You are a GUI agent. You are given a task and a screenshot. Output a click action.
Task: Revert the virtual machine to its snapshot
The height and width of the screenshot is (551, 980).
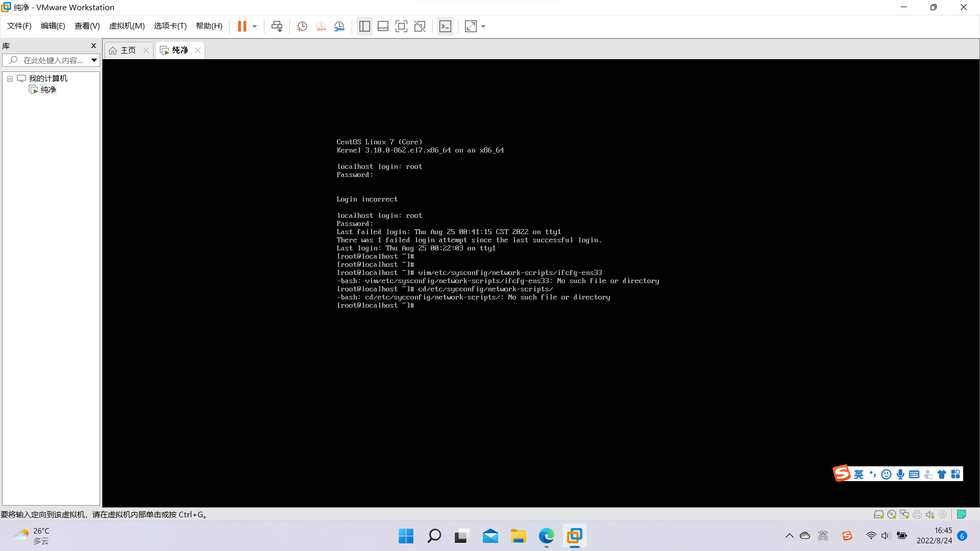pos(321,27)
